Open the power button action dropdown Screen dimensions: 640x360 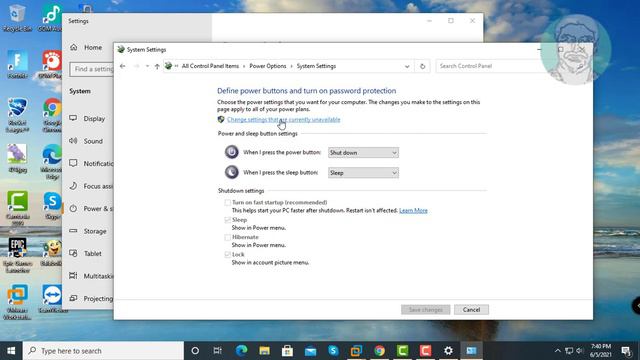363,152
